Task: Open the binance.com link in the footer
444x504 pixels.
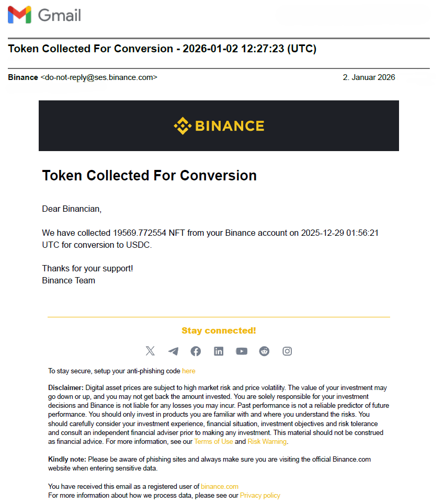Action: pos(220,486)
